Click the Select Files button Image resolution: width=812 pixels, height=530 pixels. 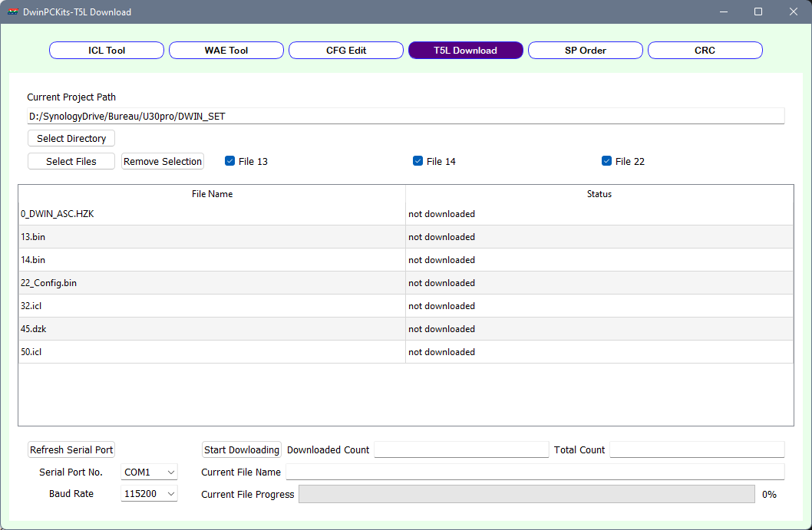(71, 161)
